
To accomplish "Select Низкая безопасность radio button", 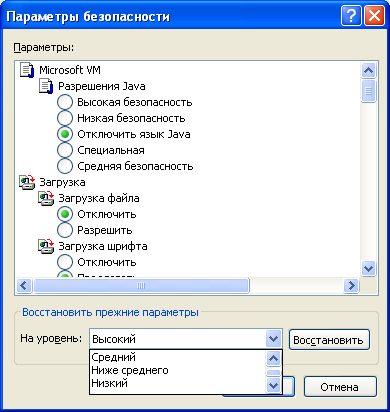I will click(x=65, y=118).
